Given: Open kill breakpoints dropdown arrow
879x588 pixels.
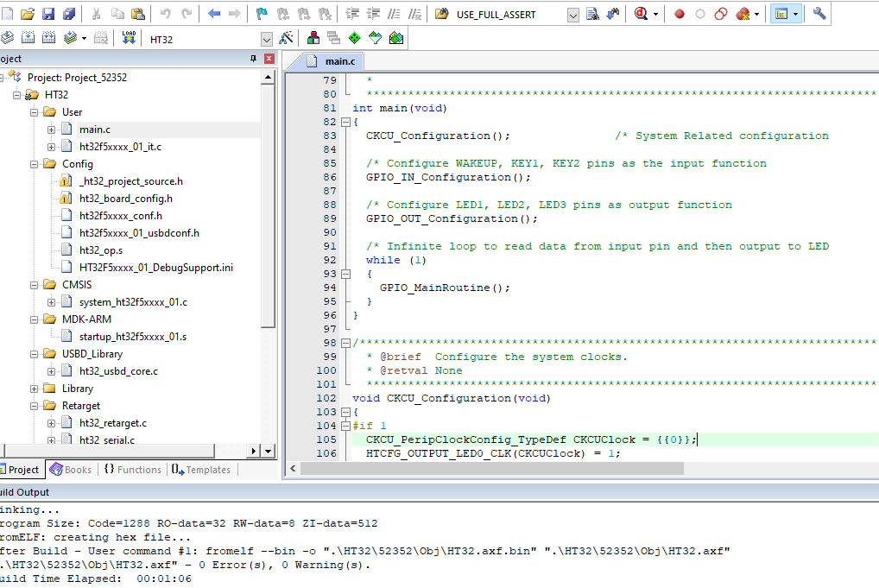Looking at the screenshot, I should [756, 14].
